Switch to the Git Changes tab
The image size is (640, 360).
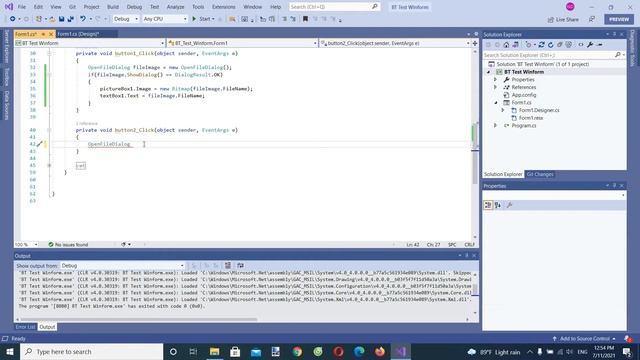[540, 174]
